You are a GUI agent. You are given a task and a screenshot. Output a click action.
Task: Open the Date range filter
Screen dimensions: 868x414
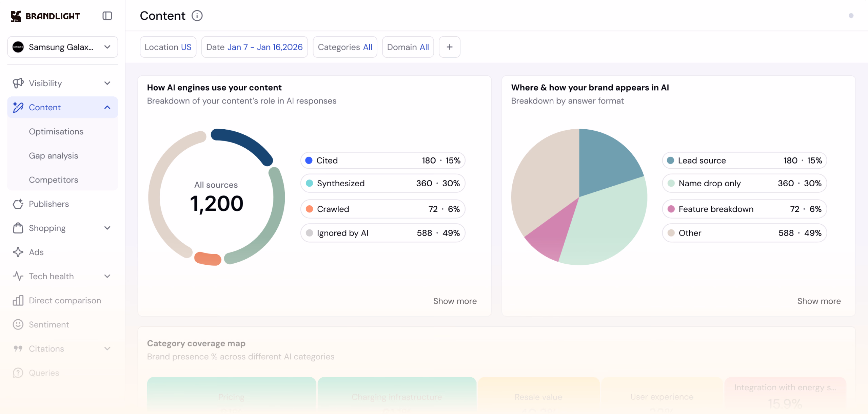coord(255,47)
